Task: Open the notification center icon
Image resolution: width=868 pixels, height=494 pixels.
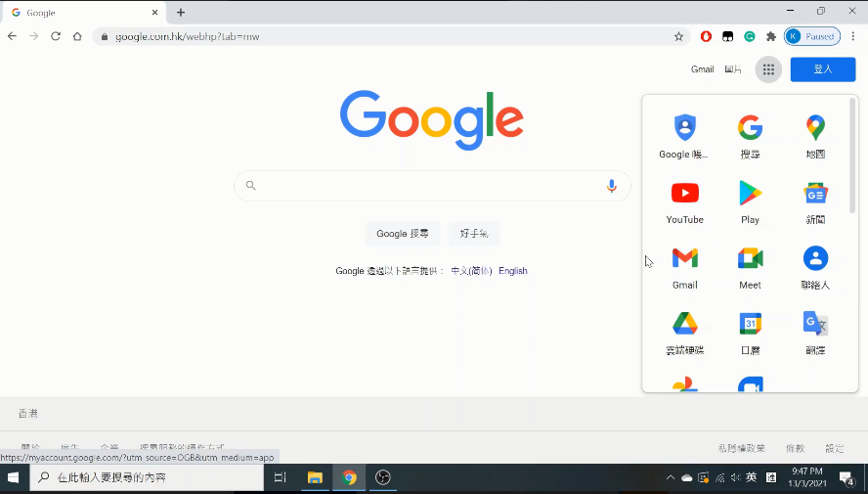Action: [846, 477]
